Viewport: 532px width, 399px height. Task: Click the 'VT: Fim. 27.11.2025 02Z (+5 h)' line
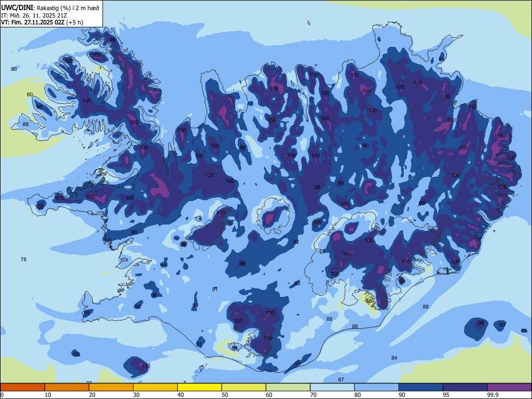coord(42,22)
